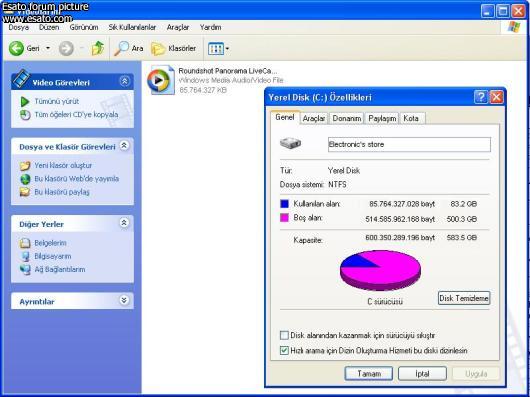Click the disk label field Electronic's store
Image resolution: width=530 pixels, height=397 pixels.
tap(409, 144)
